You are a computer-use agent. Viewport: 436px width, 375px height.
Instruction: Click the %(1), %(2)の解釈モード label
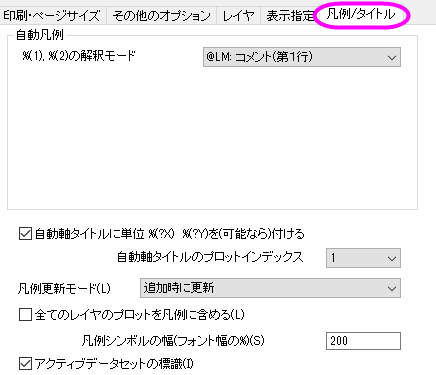click(79, 55)
